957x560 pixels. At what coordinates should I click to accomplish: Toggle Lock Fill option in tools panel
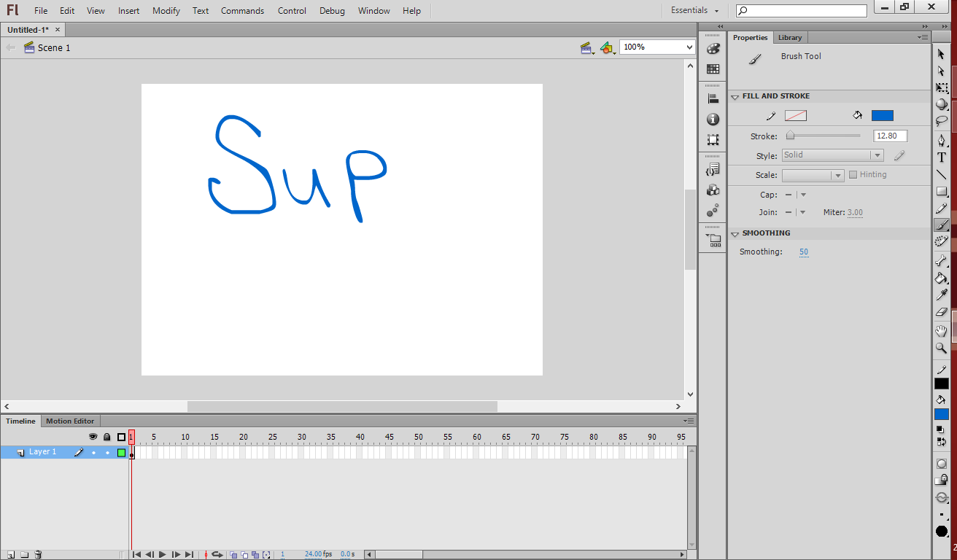(942, 481)
